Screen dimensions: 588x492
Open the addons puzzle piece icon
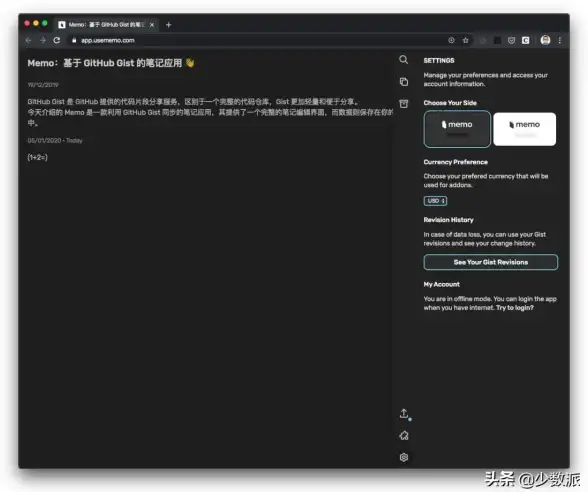(x=404, y=435)
